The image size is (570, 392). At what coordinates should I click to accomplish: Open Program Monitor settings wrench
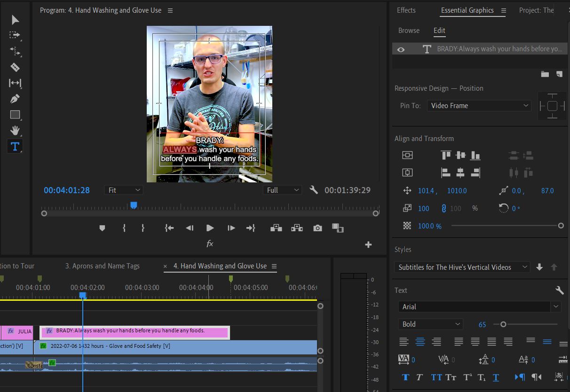point(314,190)
